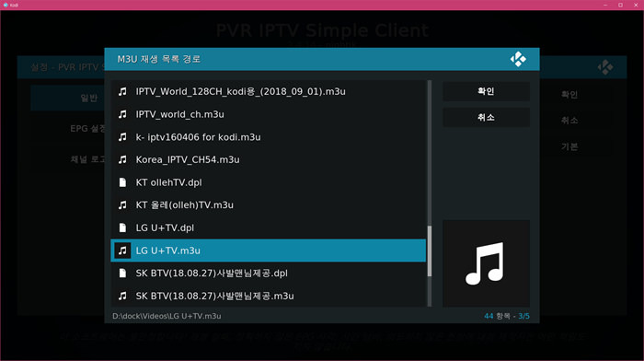Select file SK BTV(18.08.27)사발맨님제공.dpl
The width and height of the screenshot is (644, 361).
[269, 273]
